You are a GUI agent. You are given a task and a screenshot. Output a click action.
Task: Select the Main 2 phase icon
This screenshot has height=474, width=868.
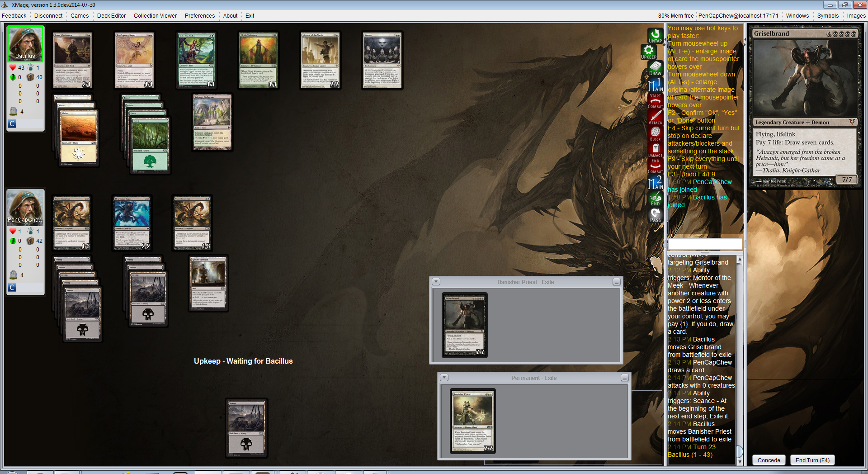(x=655, y=182)
